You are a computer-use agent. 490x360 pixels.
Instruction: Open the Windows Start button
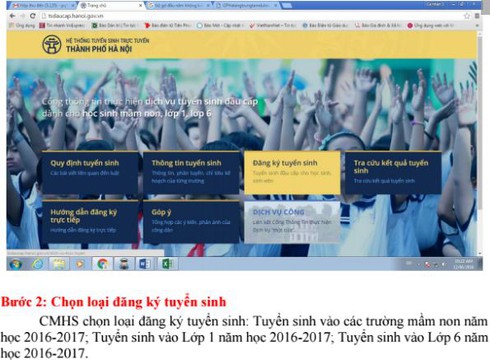(15, 264)
